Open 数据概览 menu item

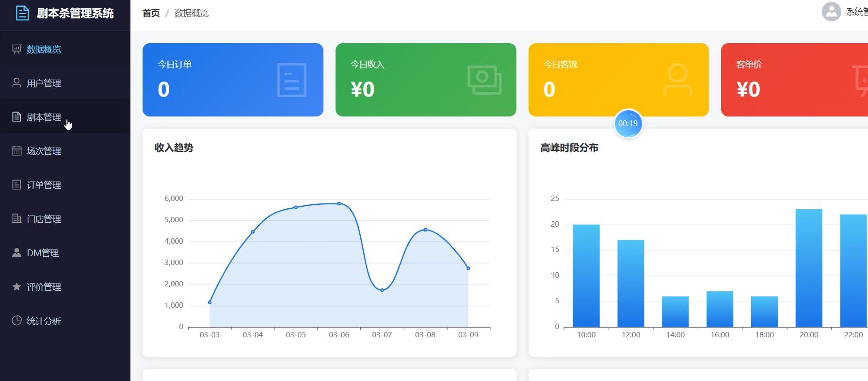click(x=65, y=49)
